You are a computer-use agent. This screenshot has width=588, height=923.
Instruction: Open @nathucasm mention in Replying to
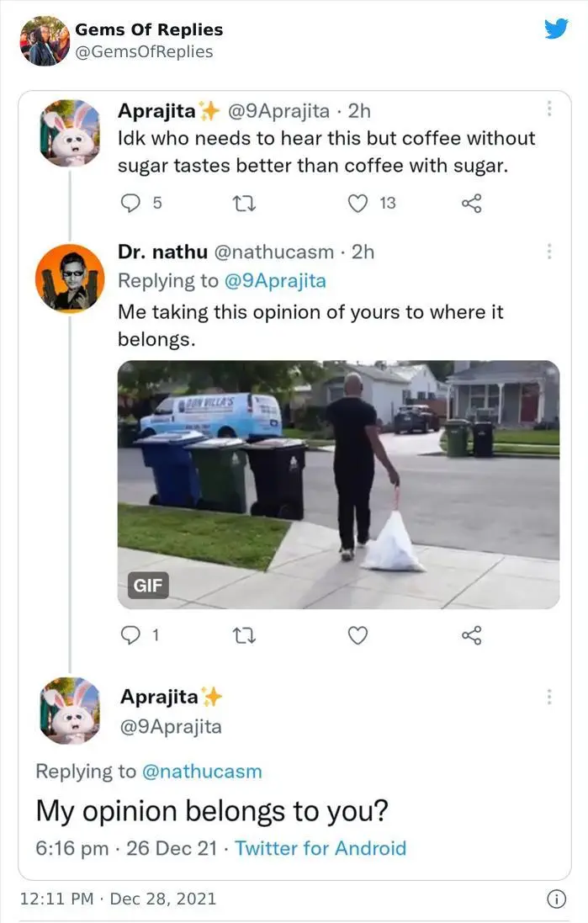(x=202, y=771)
